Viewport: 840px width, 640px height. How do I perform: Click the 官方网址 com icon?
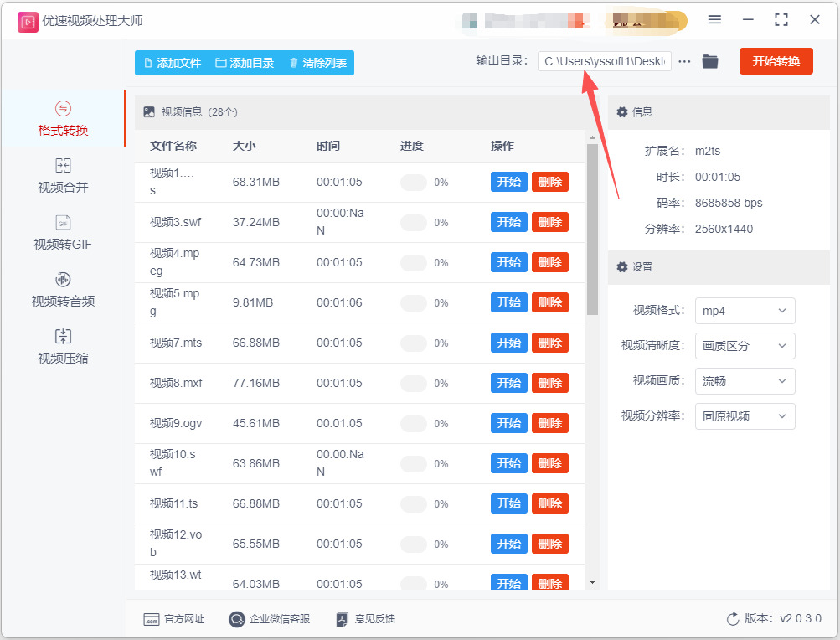click(x=152, y=620)
